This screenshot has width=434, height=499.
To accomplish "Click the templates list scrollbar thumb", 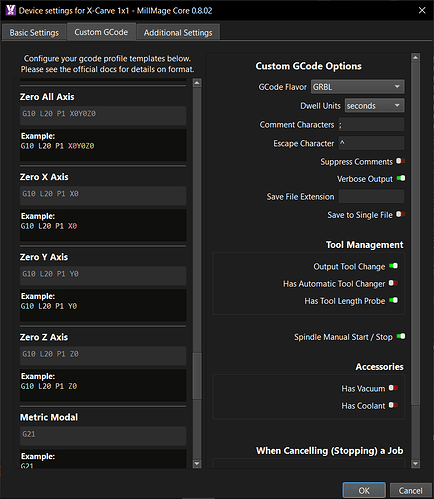I will [197, 376].
